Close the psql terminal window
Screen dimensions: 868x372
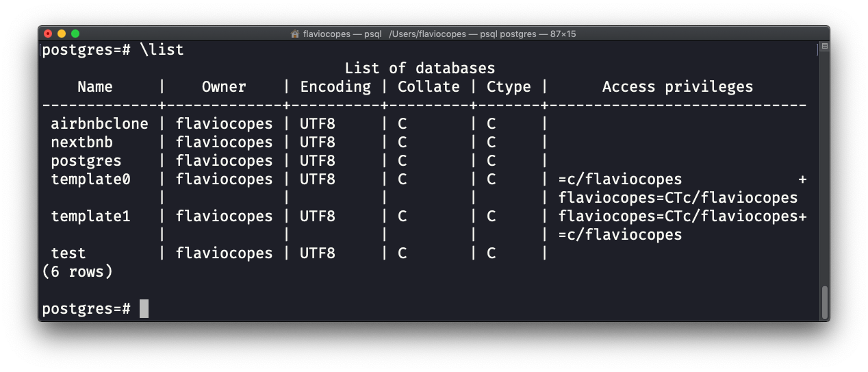[x=48, y=34]
